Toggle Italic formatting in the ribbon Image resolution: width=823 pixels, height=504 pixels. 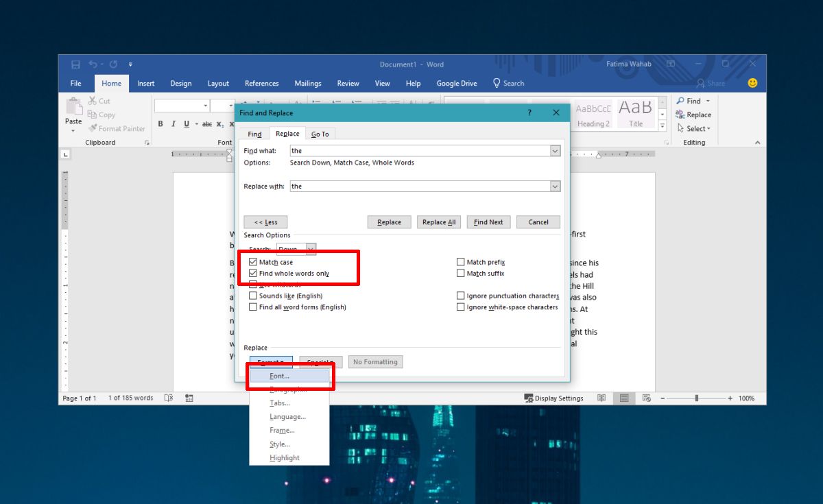[x=174, y=124]
